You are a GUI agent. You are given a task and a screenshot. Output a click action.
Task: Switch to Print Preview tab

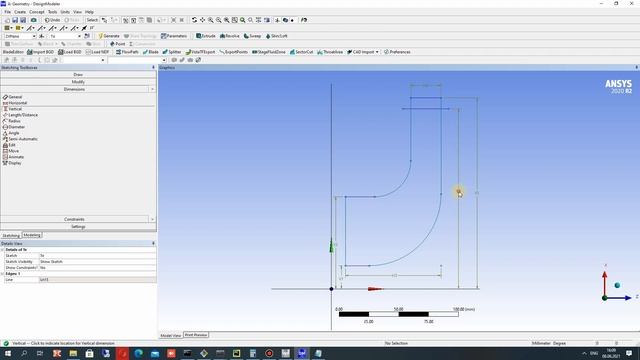(196, 335)
